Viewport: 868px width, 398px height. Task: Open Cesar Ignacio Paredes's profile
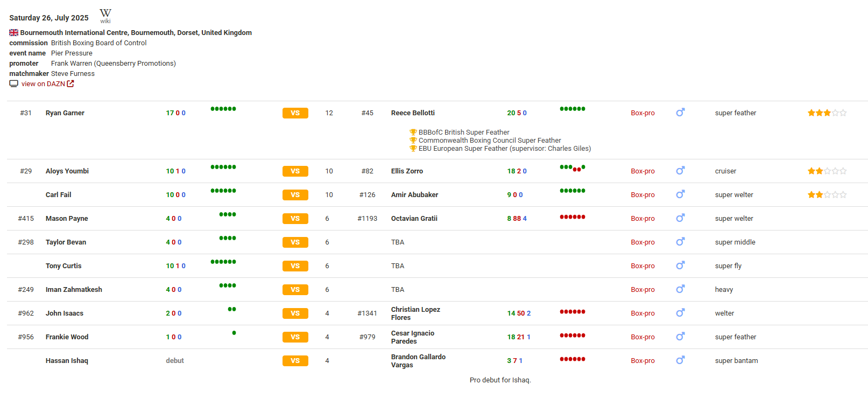pyautogui.click(x=413, y=337)
